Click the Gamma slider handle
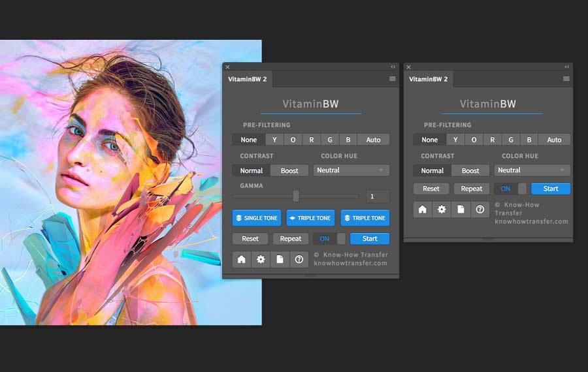 pos(296,196)
